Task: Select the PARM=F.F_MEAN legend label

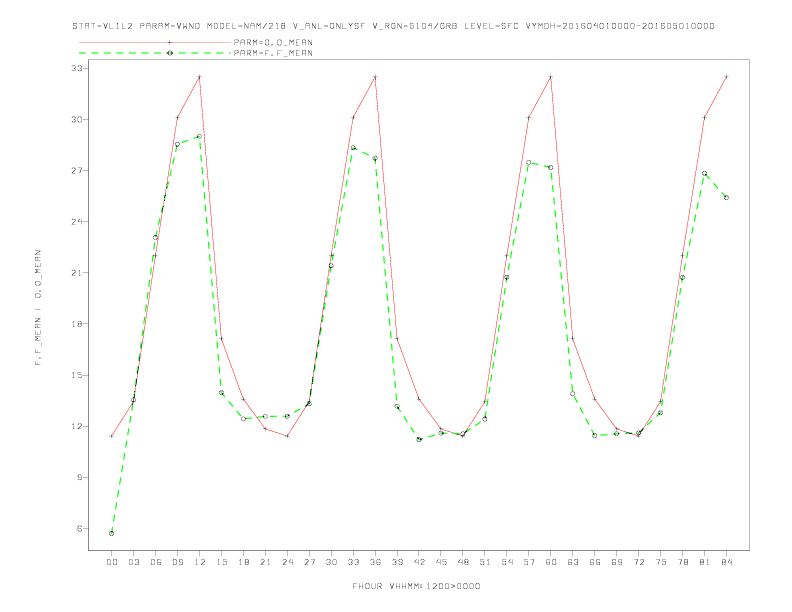Action: click(273, 53)
